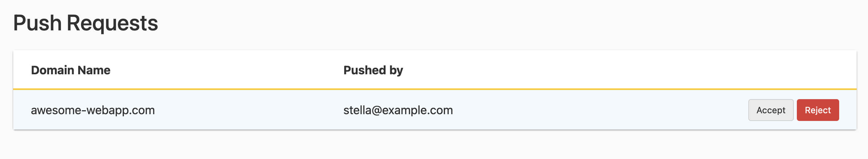
Task: Click Reject in the awesome-webapp.com row
Action: pyautogui.click(x=817, y=110)
